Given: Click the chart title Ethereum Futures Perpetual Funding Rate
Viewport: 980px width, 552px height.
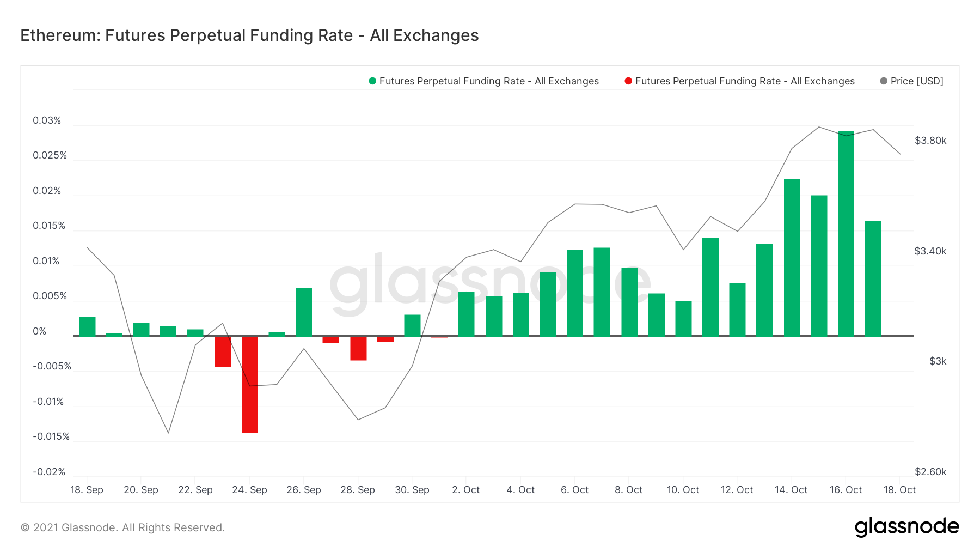Looking at the screenshot, I should [249, 35].
